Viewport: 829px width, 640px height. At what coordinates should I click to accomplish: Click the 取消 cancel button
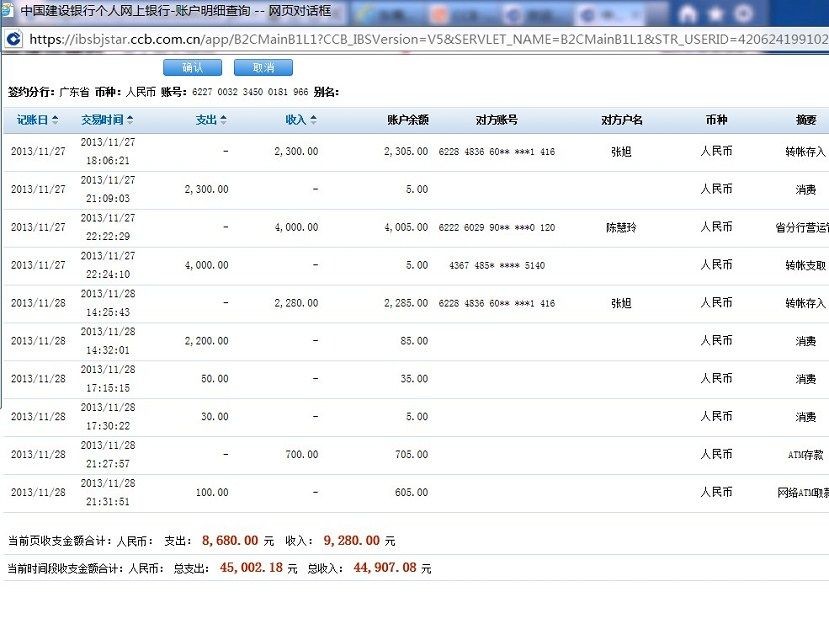tap(263, 68)
